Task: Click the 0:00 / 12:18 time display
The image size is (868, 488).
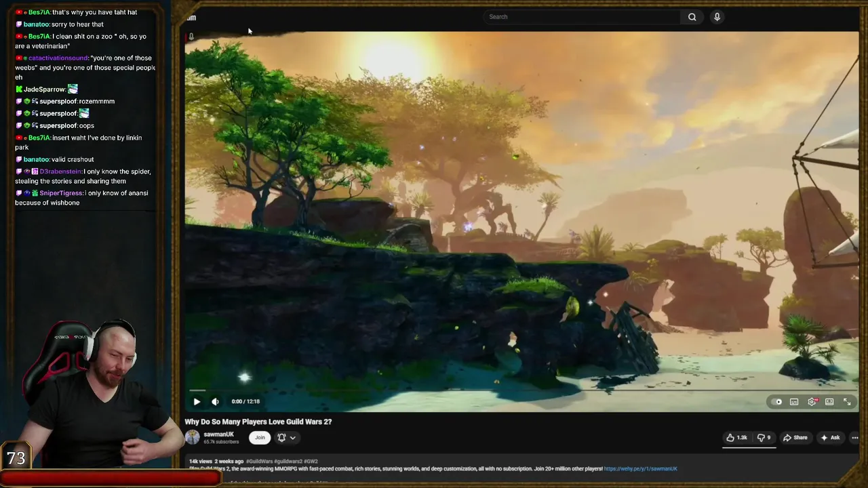Action: click(x=245, y=401)
